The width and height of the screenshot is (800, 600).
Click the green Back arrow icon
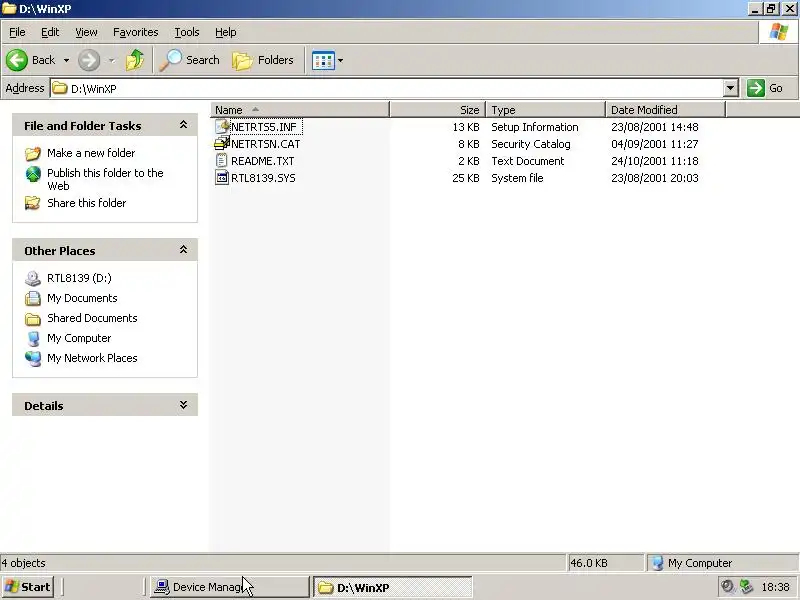tap(17, 60)
